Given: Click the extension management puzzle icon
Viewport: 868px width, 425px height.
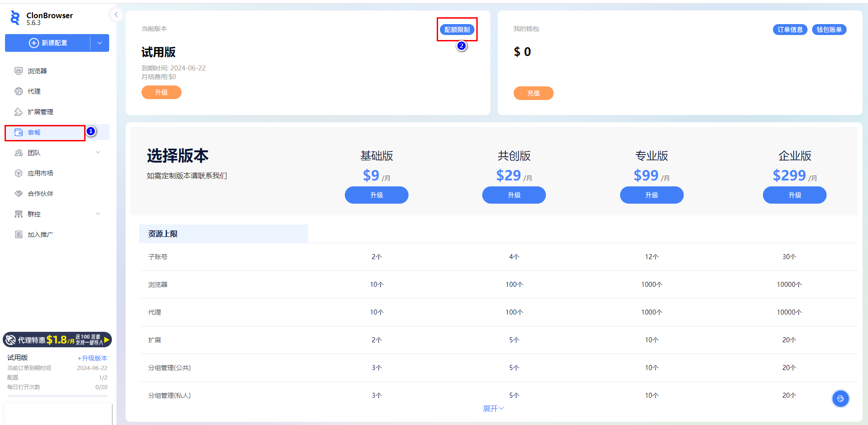Looking at the screenshot, I should (19, 112).
